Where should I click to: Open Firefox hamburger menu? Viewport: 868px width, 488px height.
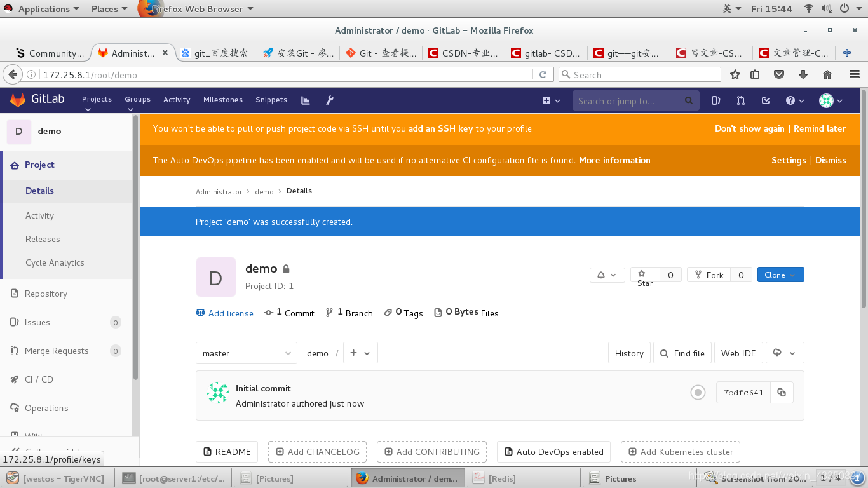coord(855,74)
